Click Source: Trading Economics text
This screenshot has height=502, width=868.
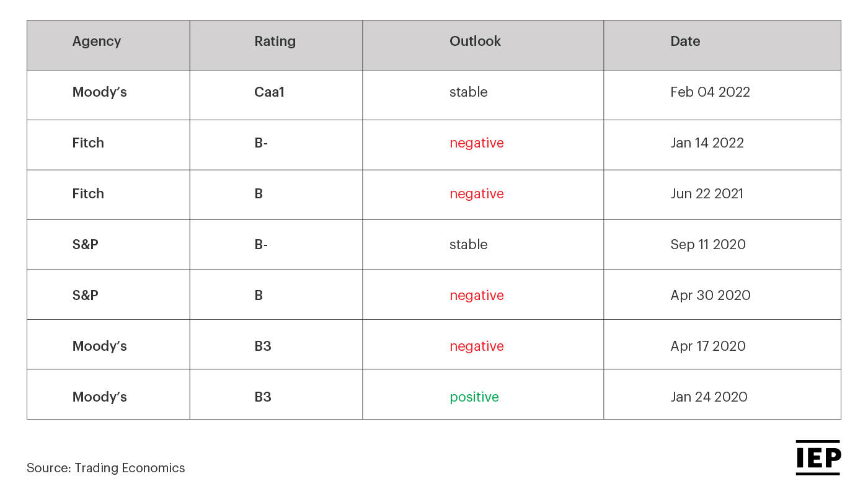coord(106,468)
